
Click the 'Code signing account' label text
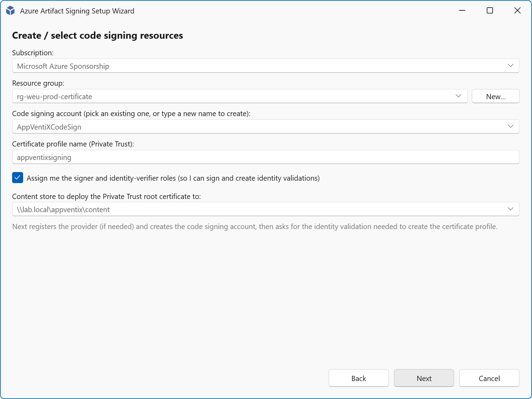tap(131, 114)
